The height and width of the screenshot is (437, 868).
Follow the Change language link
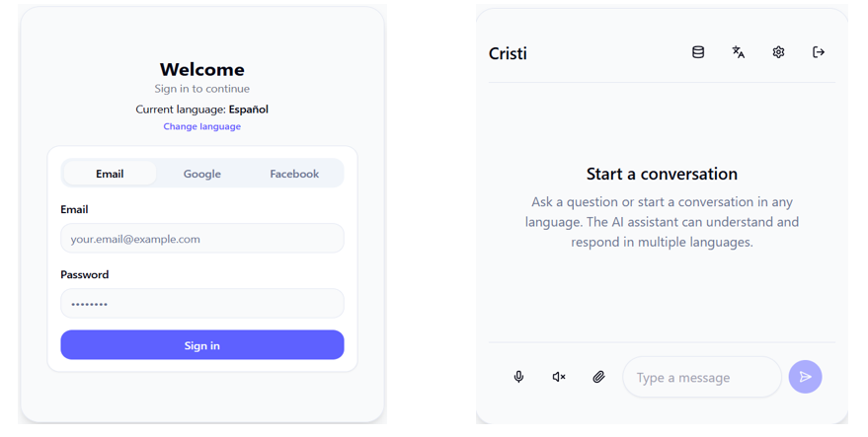click(x=202, y=126)
